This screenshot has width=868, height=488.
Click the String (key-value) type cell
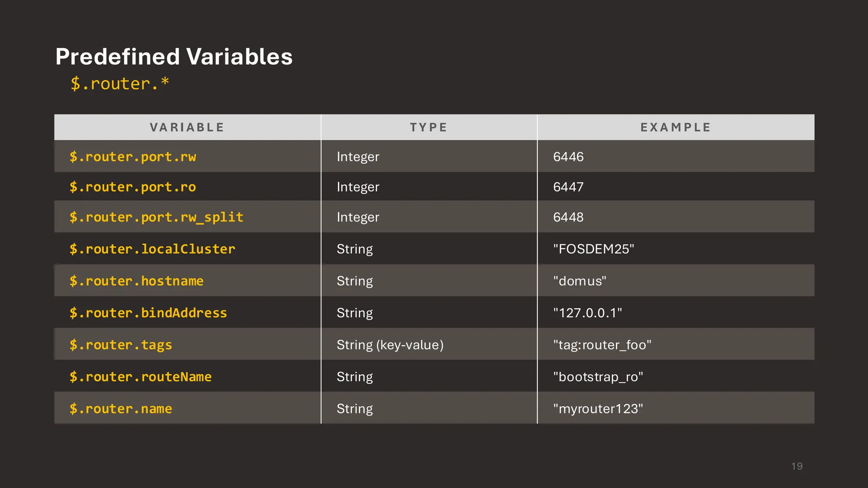[x=390, y=345]
